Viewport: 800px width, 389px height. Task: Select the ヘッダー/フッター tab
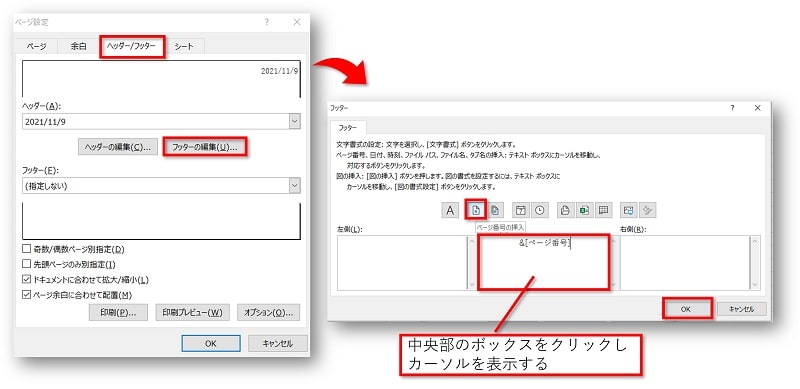pyautogui.click(x=132, y=46)
